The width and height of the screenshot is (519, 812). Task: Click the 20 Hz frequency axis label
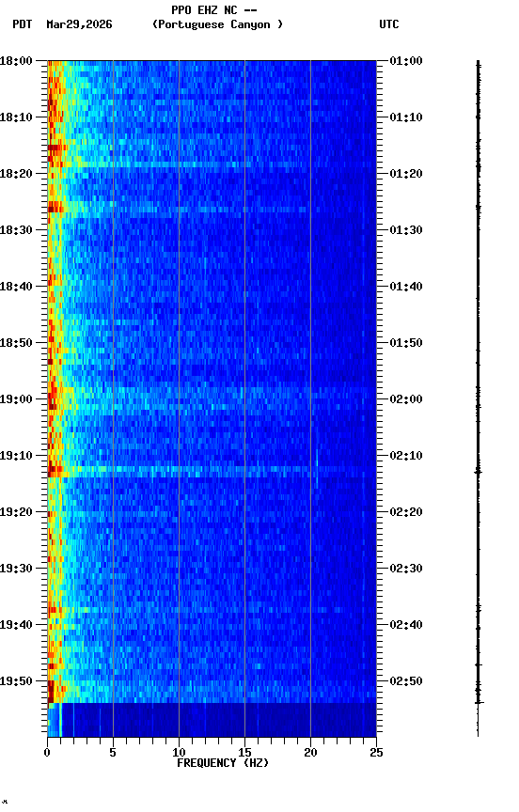(x=310, y=753)
